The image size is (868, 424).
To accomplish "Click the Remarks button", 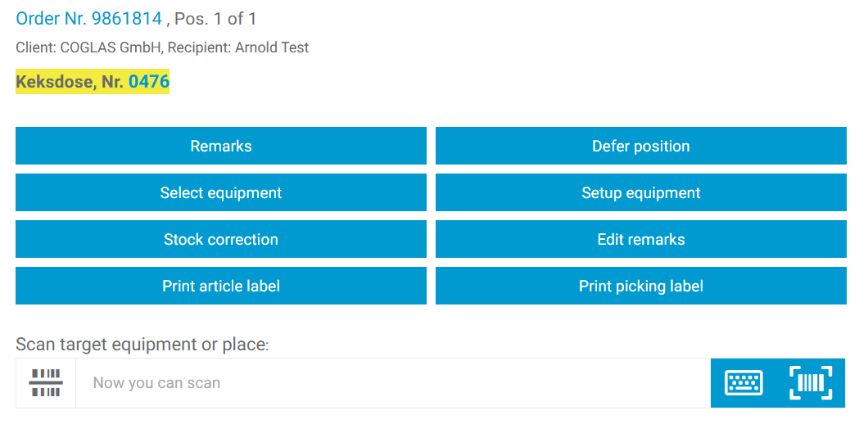I will click(221, 147).
